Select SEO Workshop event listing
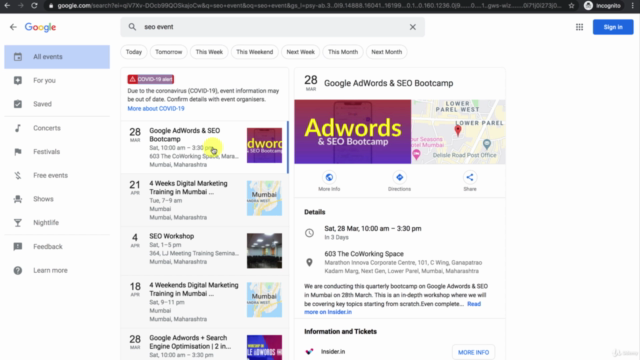Screen dimensions: 640x360 (x=204, y=251)
